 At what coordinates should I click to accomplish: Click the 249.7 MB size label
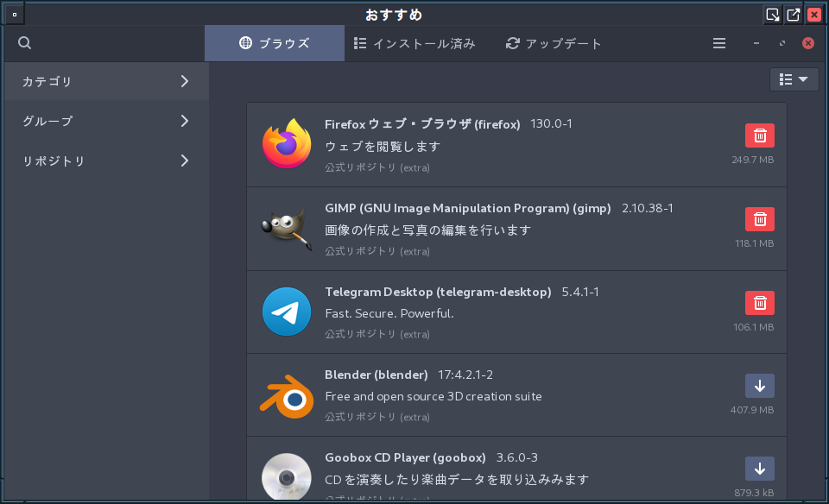753,160
